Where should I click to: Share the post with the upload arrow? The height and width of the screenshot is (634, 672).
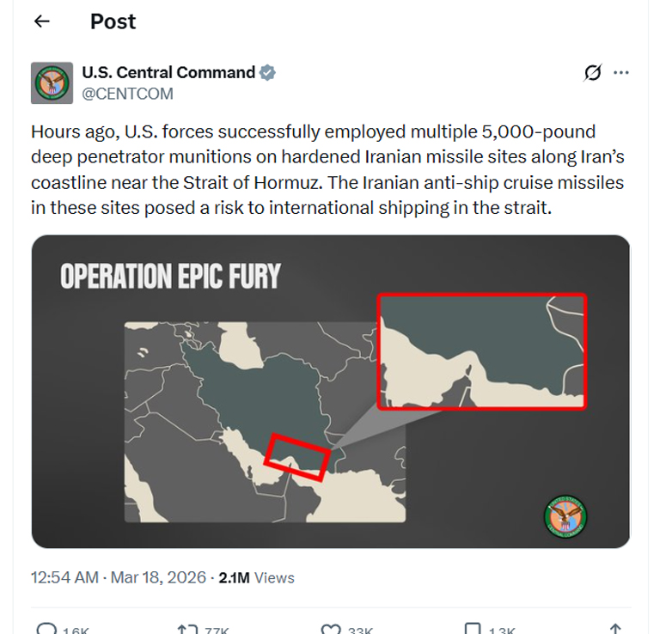coord(615,630)
